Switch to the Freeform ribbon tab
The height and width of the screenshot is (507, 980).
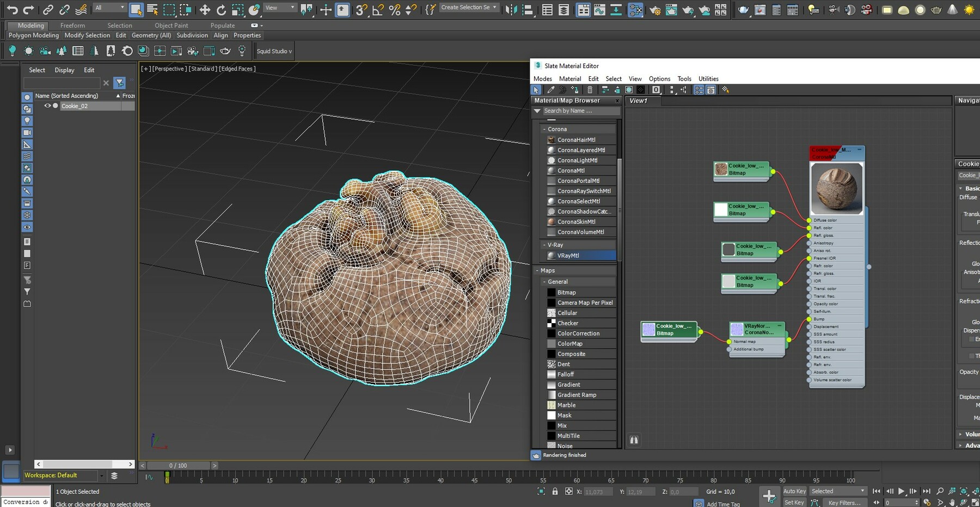(x=73, y=25)
